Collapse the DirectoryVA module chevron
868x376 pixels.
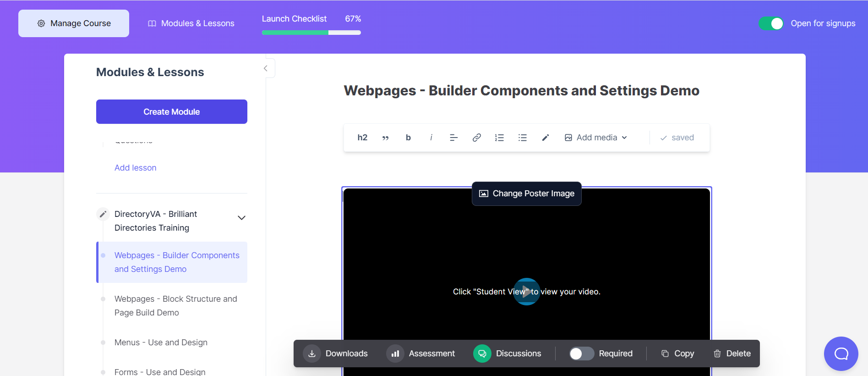[241, 218]
